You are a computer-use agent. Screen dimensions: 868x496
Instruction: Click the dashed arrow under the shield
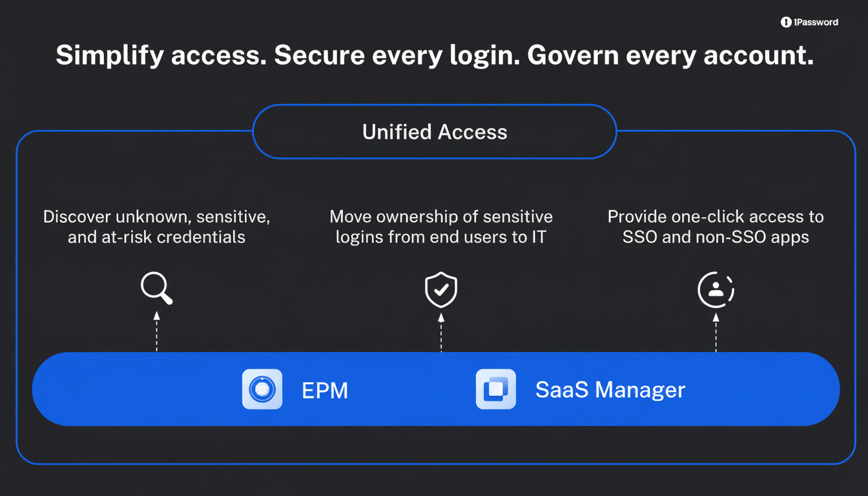pyautogui.click(x=440, y=333)
